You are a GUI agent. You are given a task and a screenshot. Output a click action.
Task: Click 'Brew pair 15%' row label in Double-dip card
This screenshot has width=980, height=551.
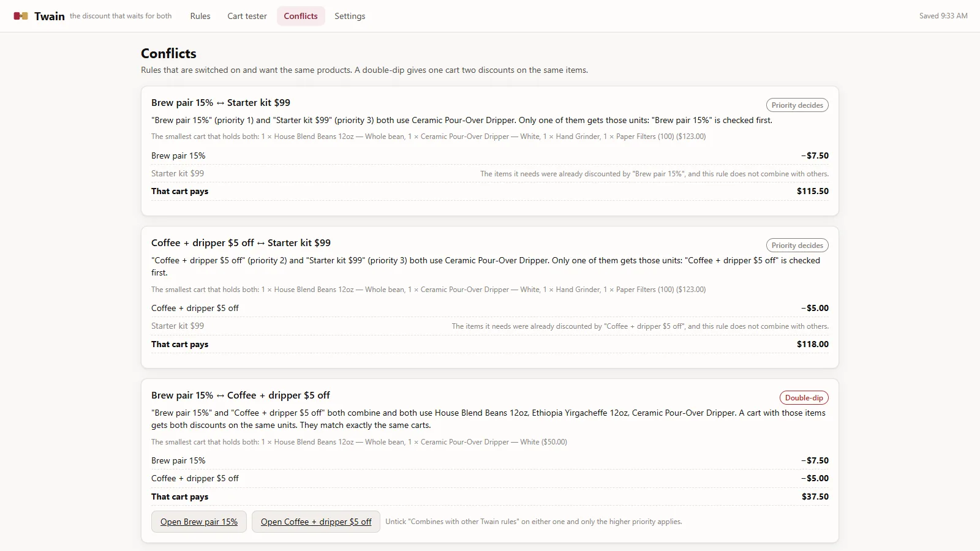click(x=178, y=460)
